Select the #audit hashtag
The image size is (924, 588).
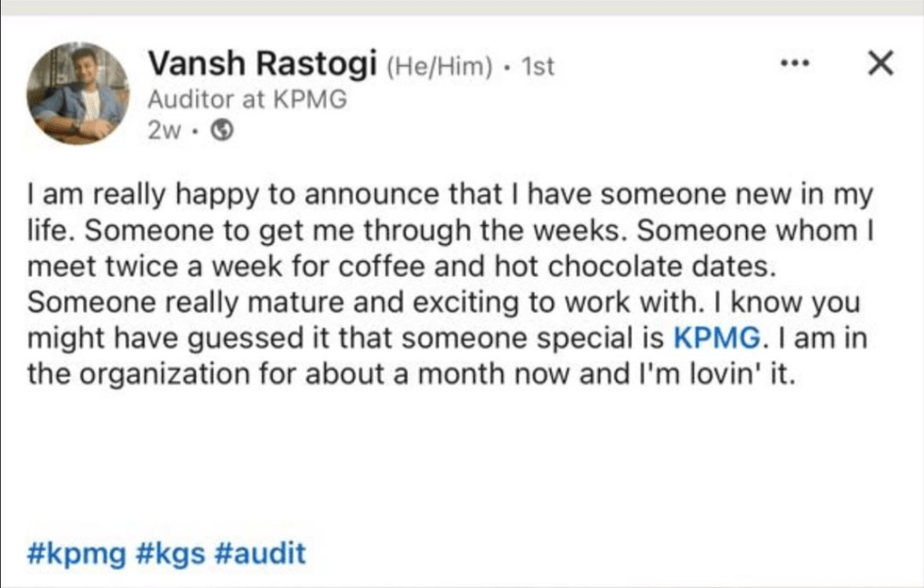260,553
